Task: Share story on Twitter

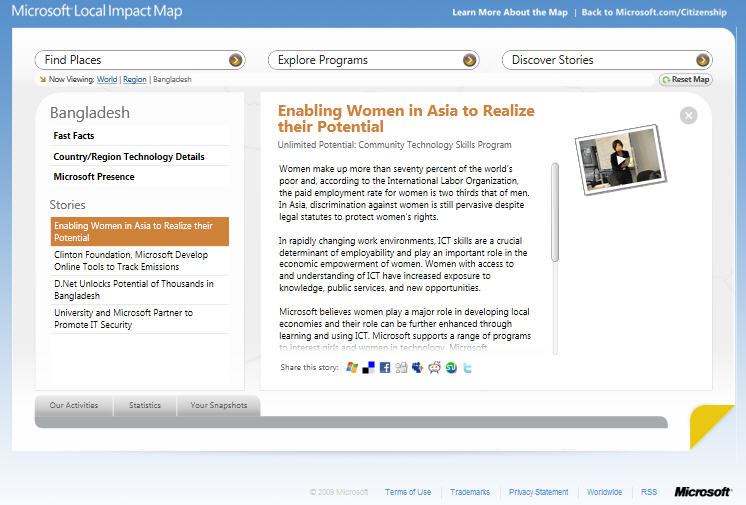Action: 467,367
